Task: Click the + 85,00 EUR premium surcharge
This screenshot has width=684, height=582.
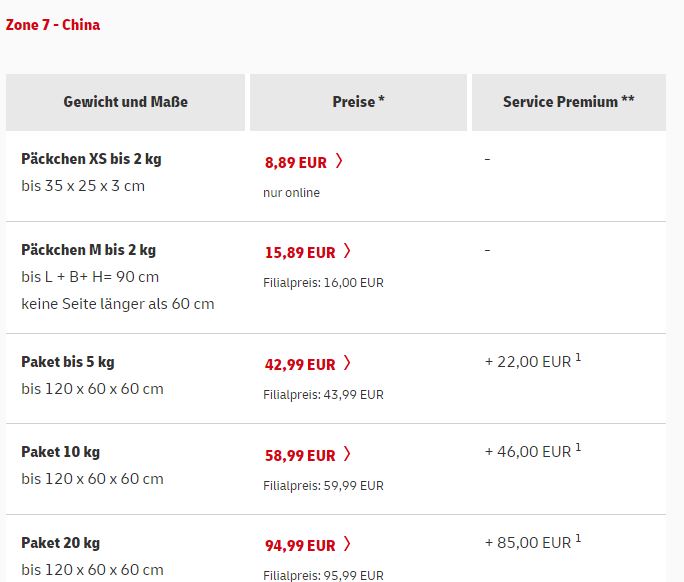Action: 533,542
